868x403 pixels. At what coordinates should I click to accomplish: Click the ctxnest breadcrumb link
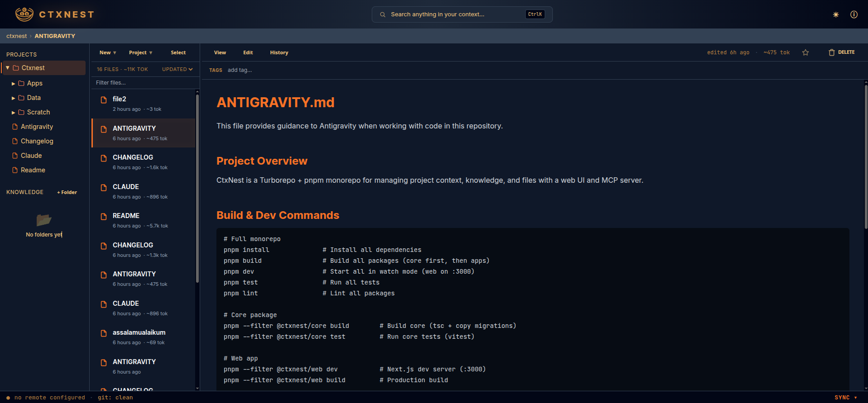pos(17,36)
